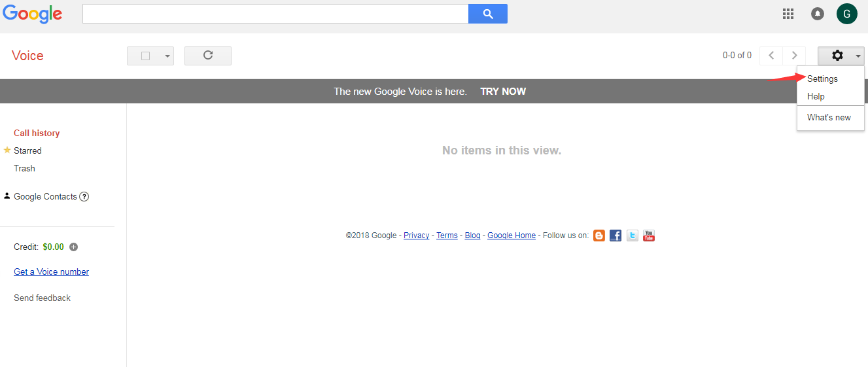Click the blue search magnifier button
This screenshot has height=367, width=868.
tap(488, 14)
